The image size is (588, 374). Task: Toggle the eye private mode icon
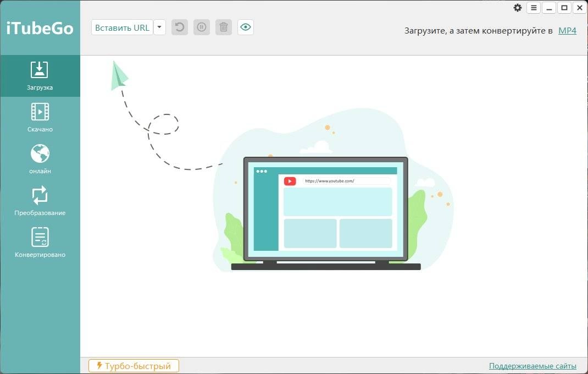[x=246, y=28]
